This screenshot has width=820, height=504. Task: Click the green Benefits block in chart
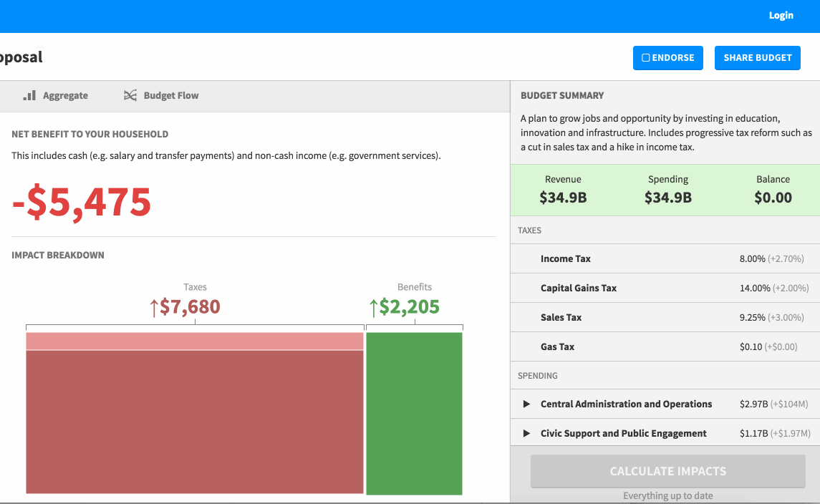coord(414,413)
